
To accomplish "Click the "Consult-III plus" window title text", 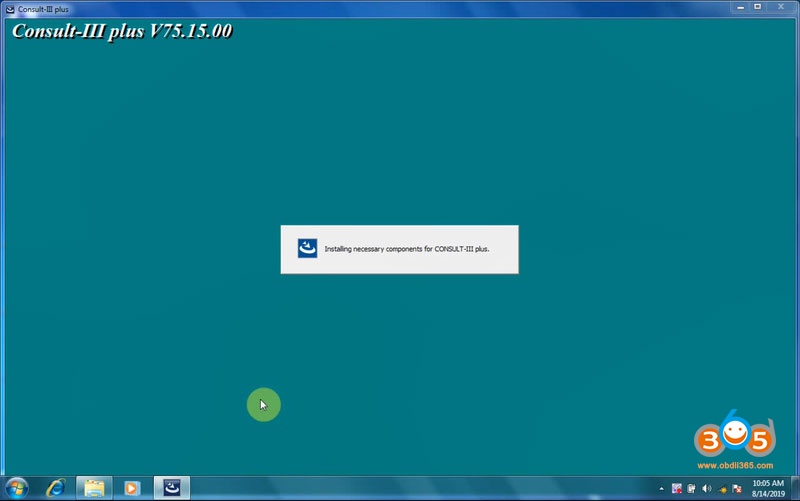I will click(43, 9).
